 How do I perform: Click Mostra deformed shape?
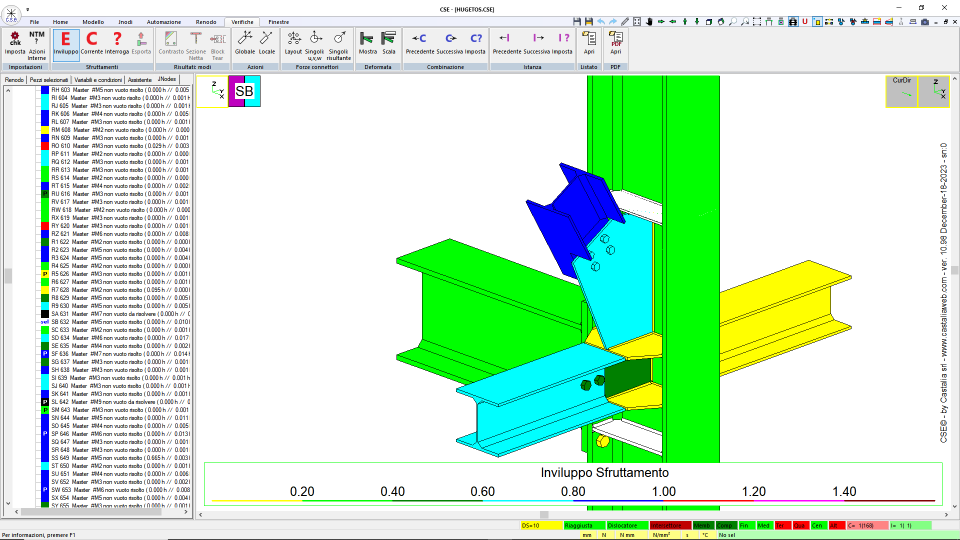367,43
